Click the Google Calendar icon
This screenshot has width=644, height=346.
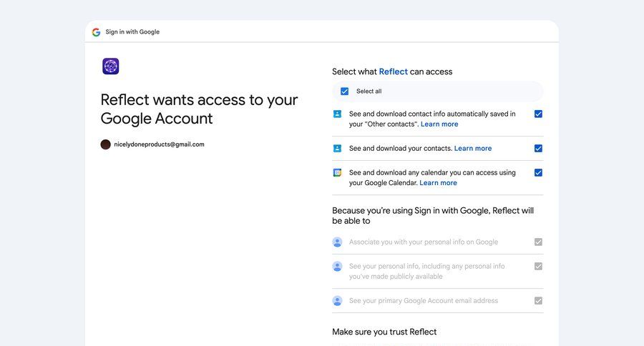pyautogui.click(x=337, y=172)
